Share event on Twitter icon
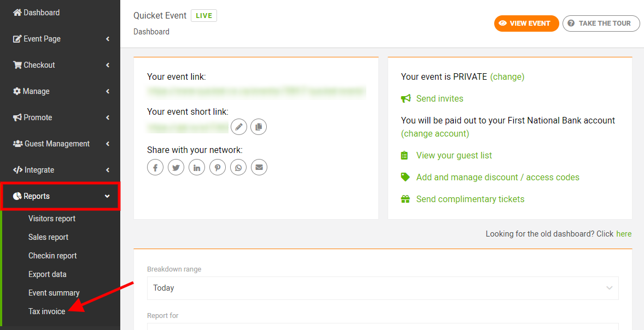The width and height of the screenshot is (644, 330). (176, 168)
